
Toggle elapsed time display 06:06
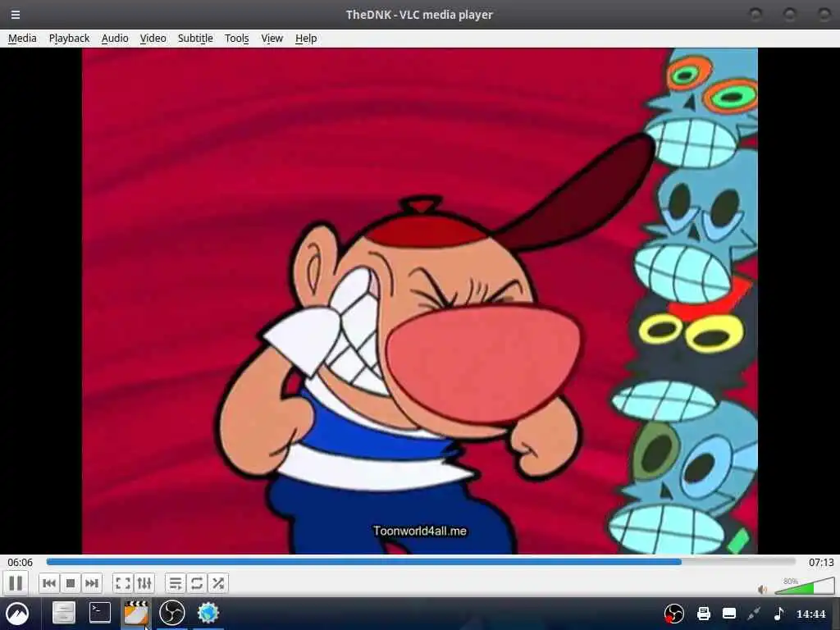click(21, 562)
